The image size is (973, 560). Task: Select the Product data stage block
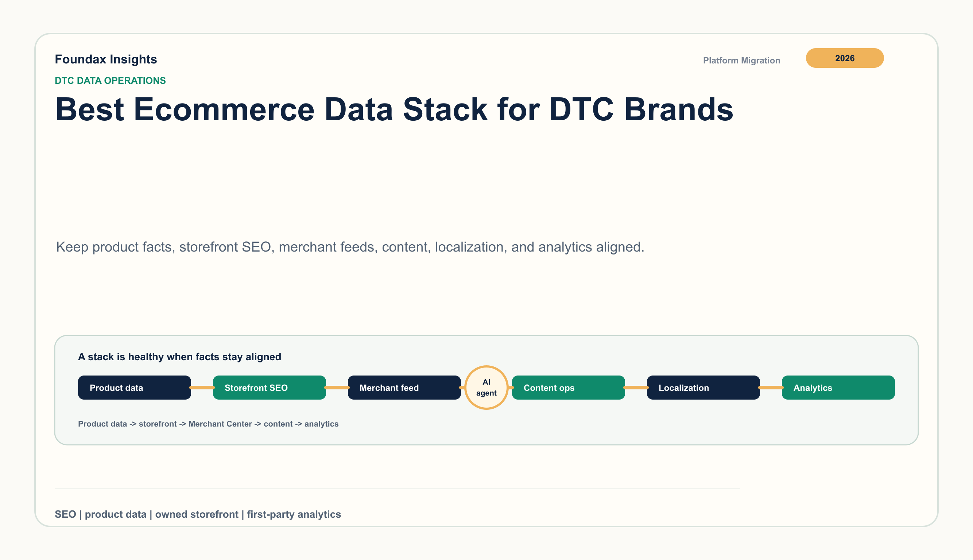pos(134,388)
